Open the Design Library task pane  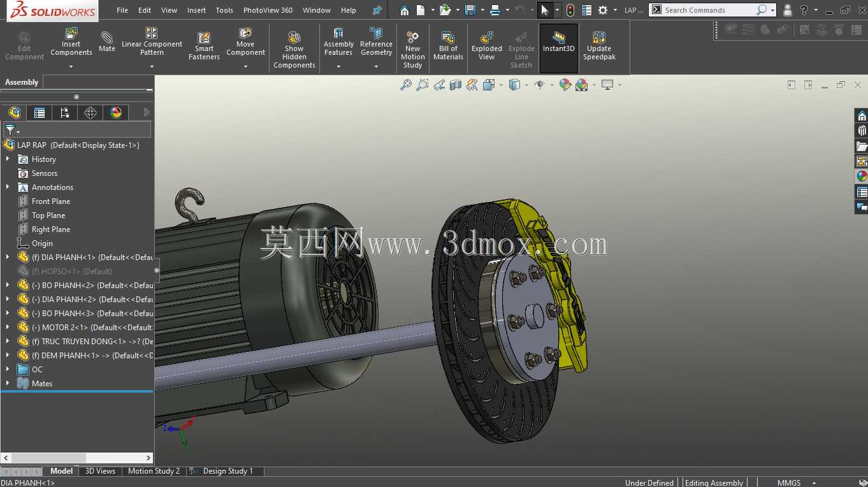(x=862, y=131)
